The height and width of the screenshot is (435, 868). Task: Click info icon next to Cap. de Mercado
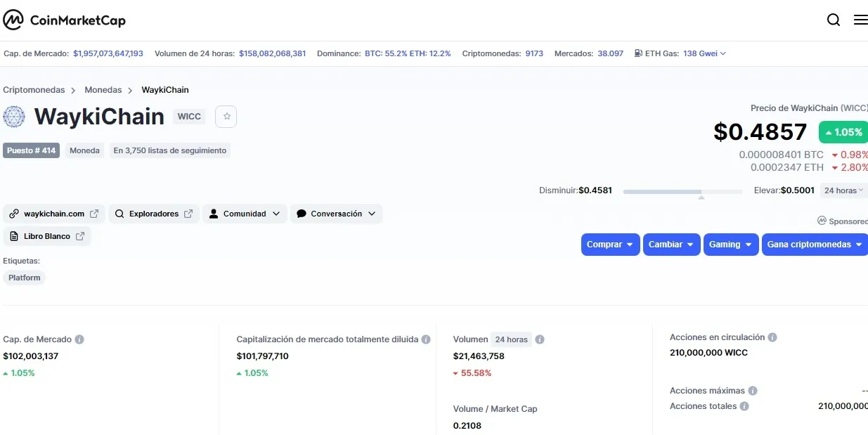79,339
